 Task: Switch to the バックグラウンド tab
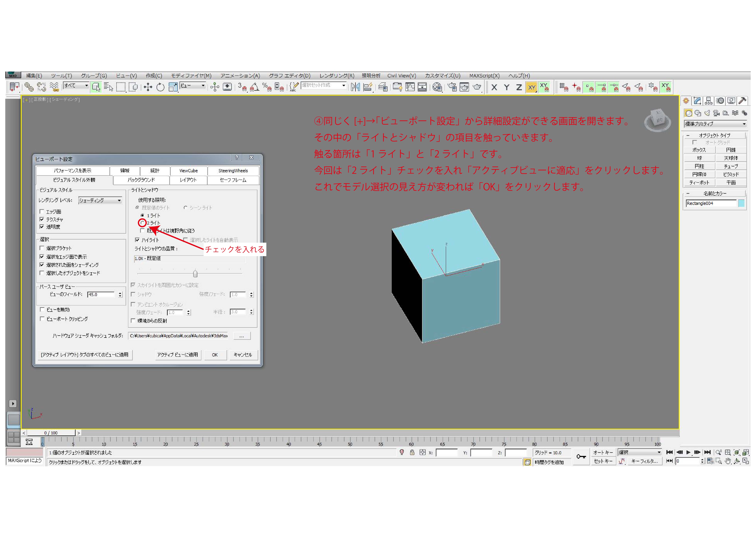pyautogui.click(x=141, y=180)
